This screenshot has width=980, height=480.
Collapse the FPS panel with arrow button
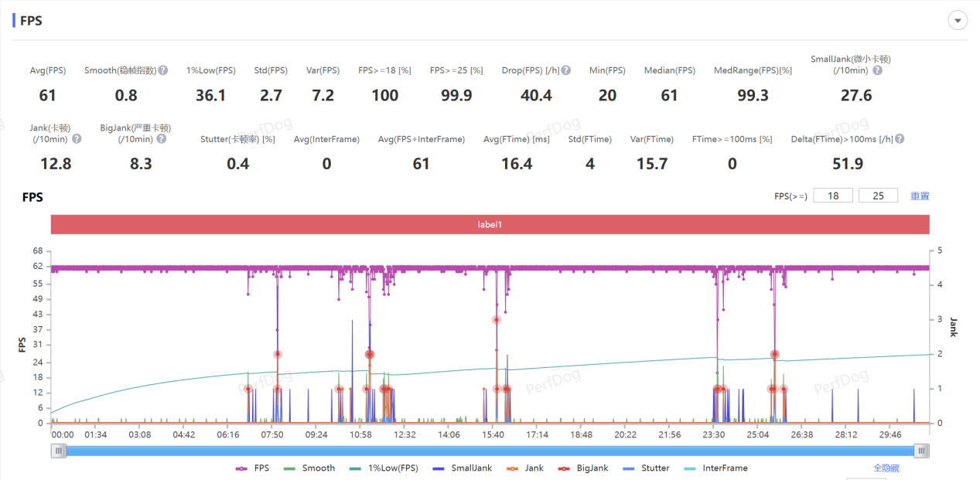click(x=958, y=21)
